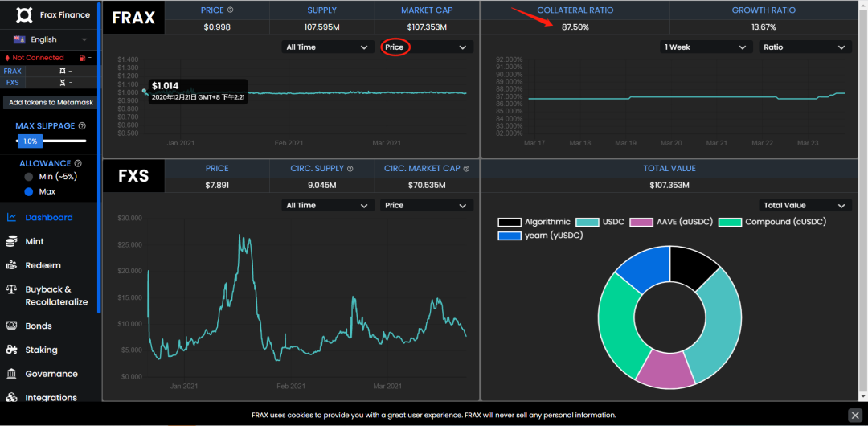Toggle the USDC legend series

pos(600,222)
